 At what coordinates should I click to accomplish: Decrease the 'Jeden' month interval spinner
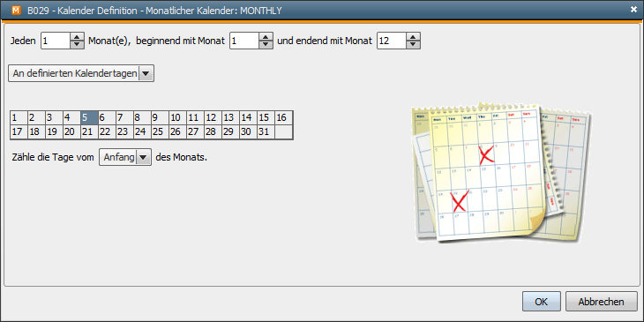point(77,44)
